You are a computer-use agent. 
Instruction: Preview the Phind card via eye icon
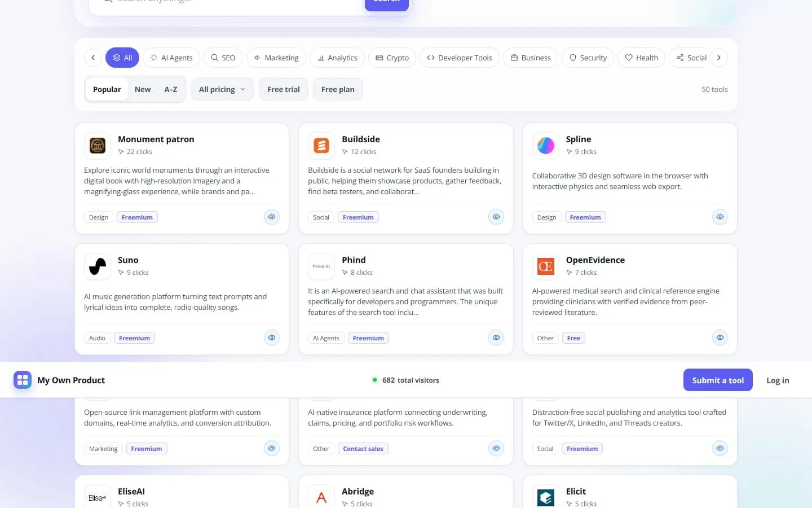point(496,338)
